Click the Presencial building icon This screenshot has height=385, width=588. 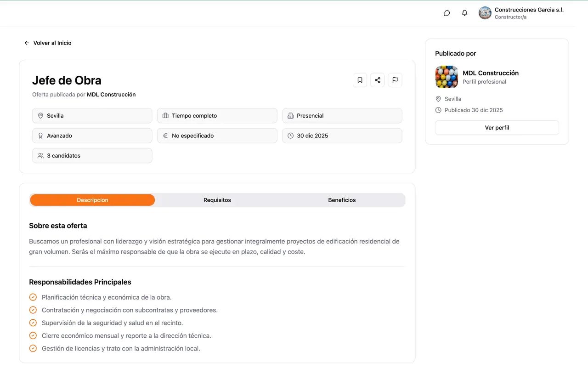pyautogui.click(x=291, y=116)
